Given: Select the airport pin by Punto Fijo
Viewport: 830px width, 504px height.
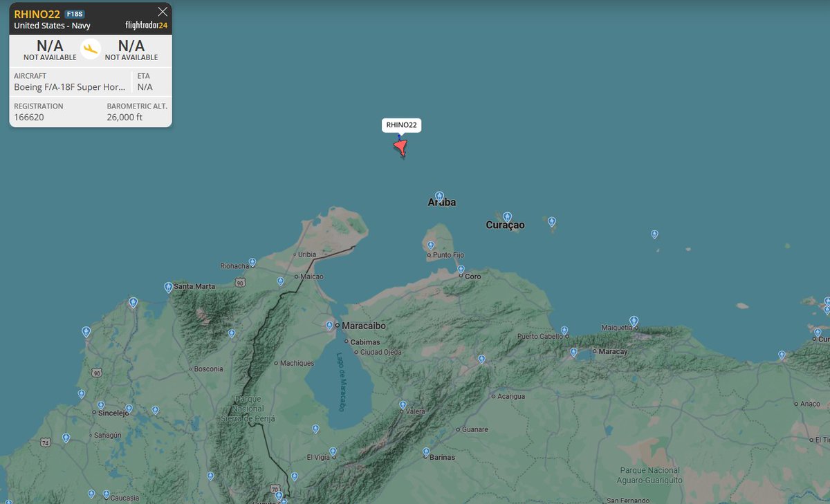Looking at the screenshot, I should [430, 245].
